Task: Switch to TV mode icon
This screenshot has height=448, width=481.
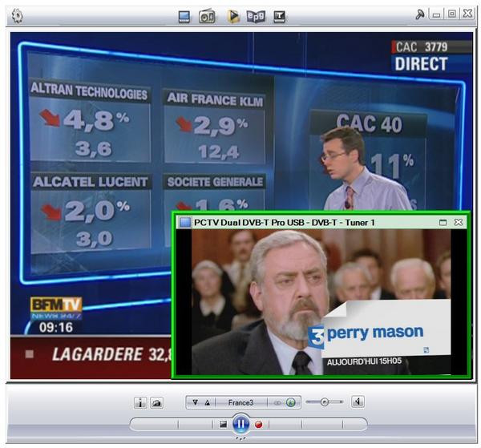Action: (184, 17)
